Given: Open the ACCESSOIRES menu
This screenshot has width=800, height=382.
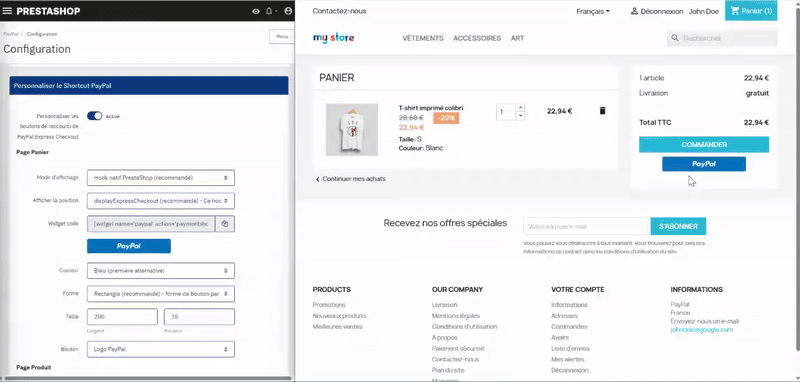Looking at the screenshot, I should point(477,38).
